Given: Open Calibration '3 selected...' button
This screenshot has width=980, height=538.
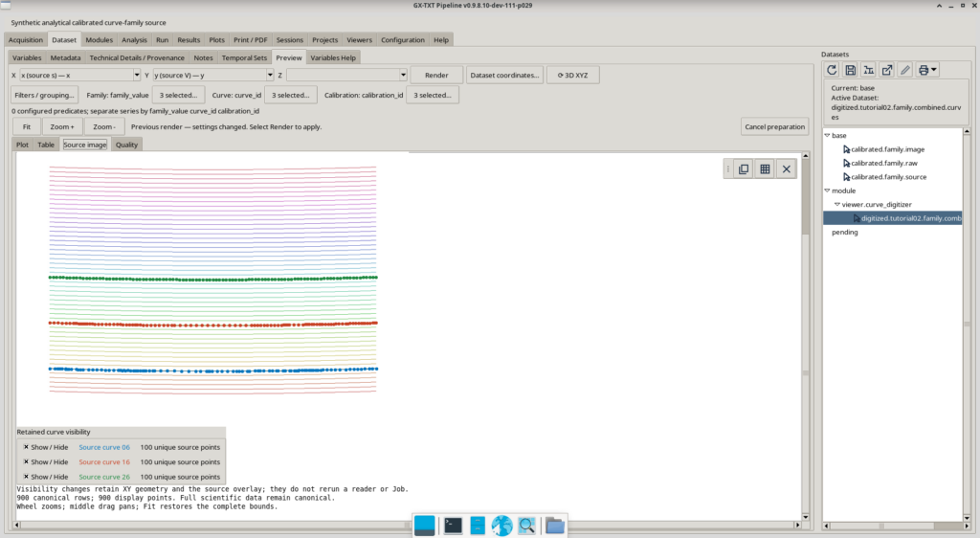Looking at the screenshot, I should pos(433,95).
